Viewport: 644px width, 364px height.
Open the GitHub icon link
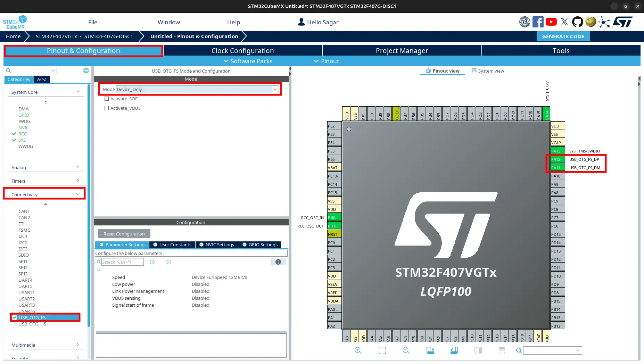[x=577, y=22]
